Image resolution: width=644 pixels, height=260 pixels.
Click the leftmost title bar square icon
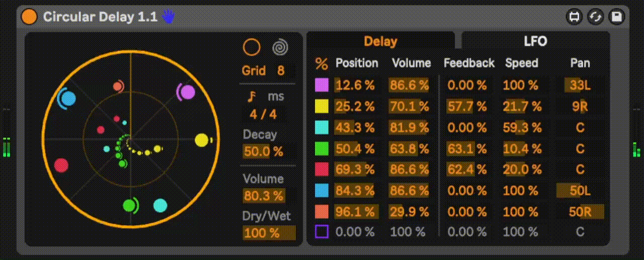tap(574, 17)
